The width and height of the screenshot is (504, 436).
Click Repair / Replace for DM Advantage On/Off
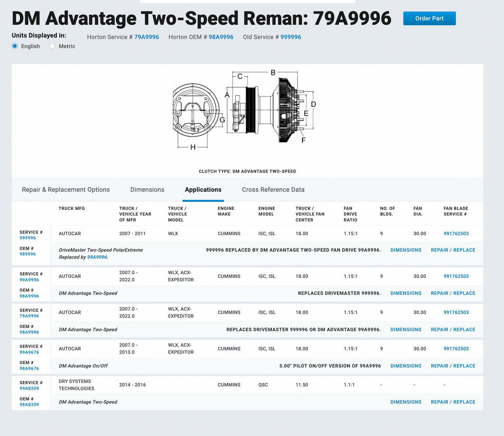[x=453, y=366]
